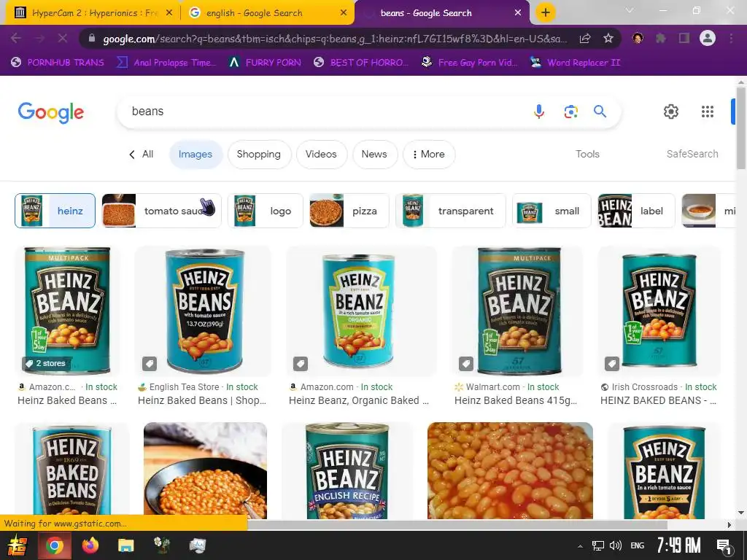The image size is (747, 560).
Task: Open Chrome from the taskbar
Action: tap(54, 545)
